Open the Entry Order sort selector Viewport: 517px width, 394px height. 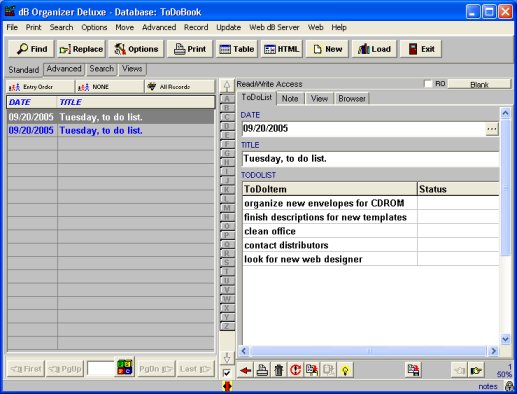(x=41, y=87)
